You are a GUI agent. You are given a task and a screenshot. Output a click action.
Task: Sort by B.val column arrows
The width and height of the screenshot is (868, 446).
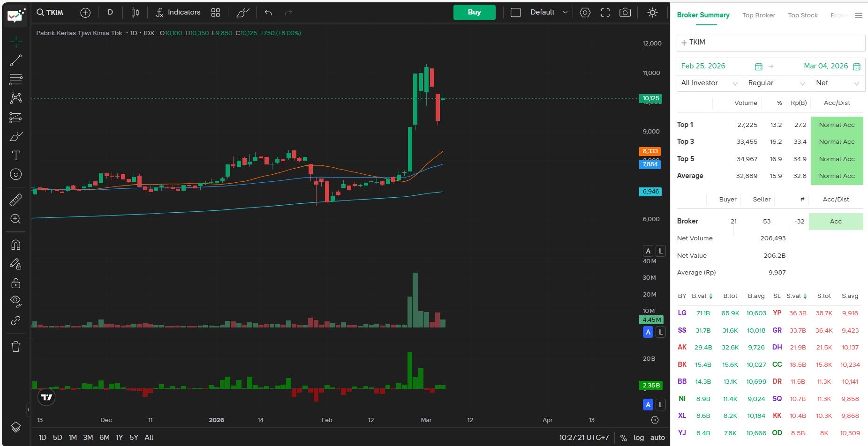point(711,296)
